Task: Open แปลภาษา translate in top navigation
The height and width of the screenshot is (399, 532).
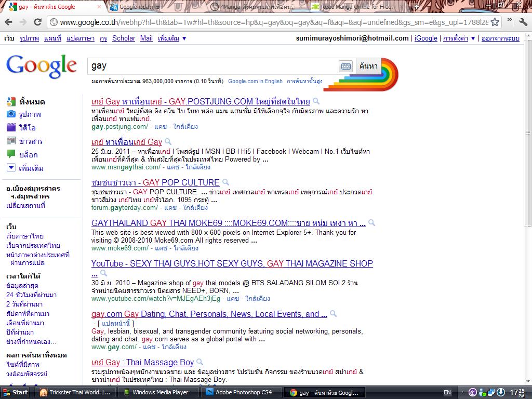Action: (81, 38)
